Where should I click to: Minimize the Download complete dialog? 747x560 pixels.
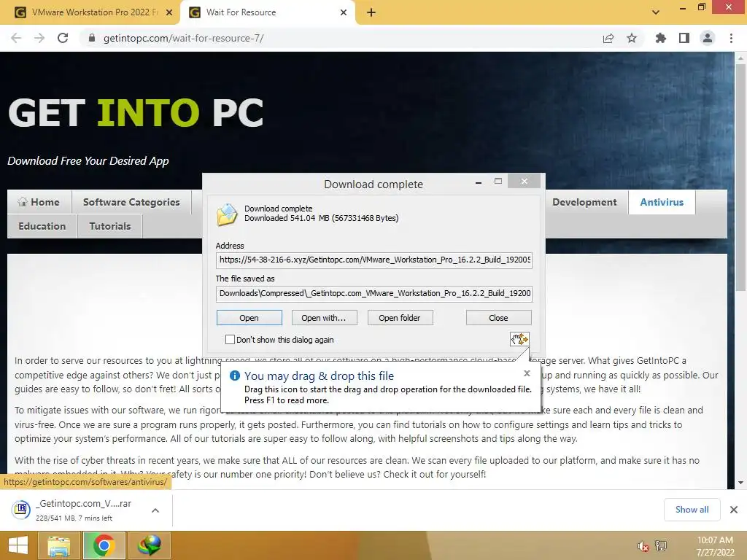coord(479,182)
